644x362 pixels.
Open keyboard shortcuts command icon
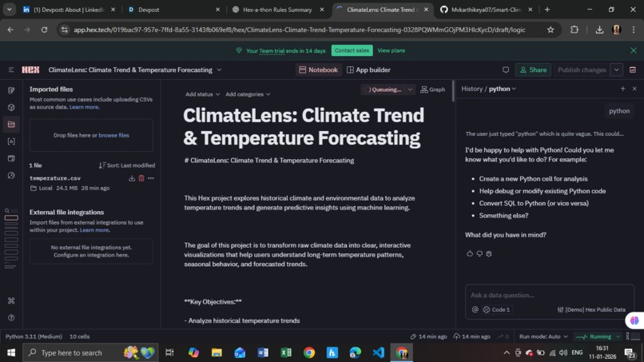(11, 300)
